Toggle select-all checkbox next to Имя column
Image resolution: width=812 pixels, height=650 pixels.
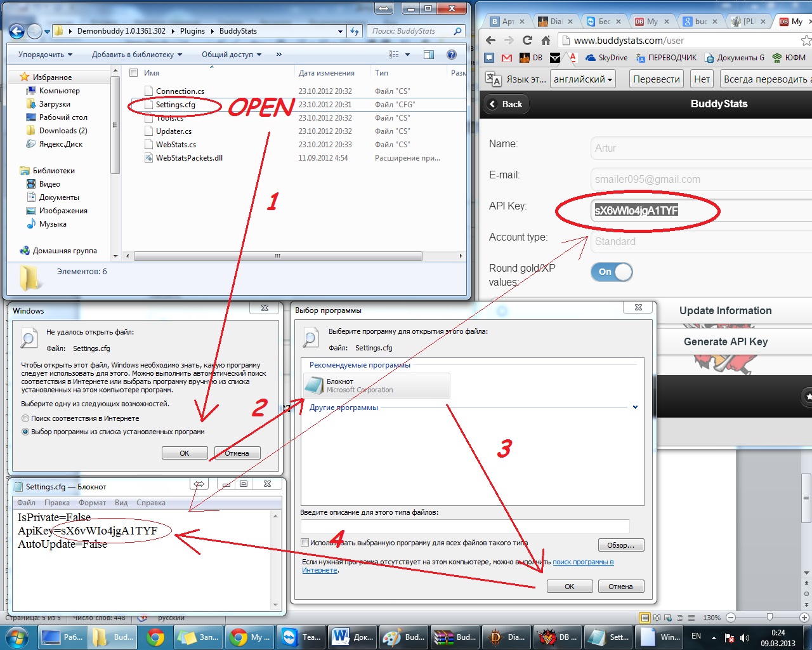point(133,73)
